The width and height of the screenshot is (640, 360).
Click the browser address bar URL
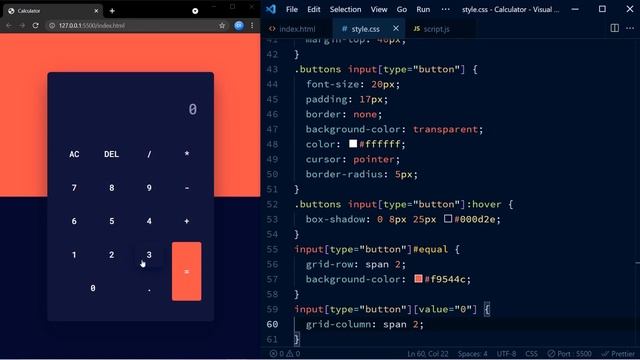click(x=92, y=25)
